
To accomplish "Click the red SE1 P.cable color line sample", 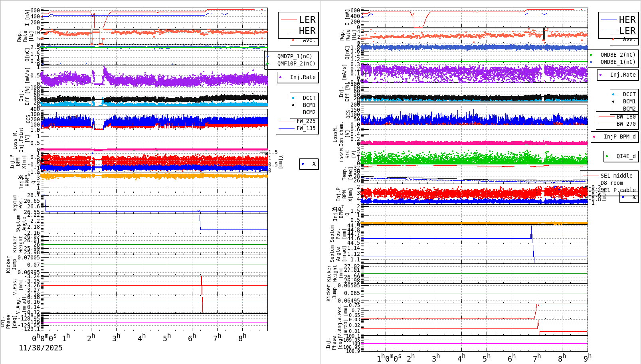I will coord(591,190).
